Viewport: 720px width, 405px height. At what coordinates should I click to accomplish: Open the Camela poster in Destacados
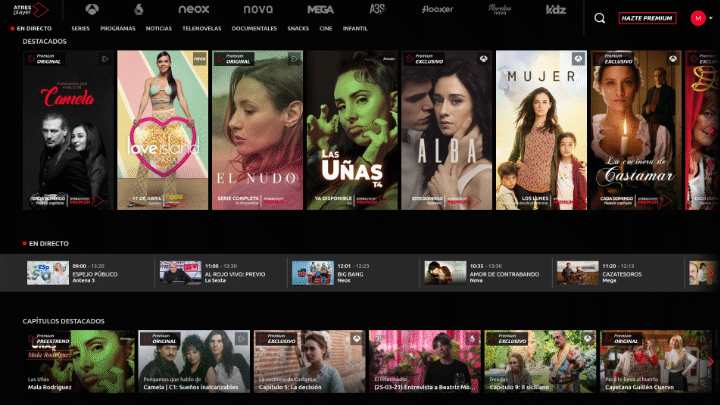click(68, 130)
